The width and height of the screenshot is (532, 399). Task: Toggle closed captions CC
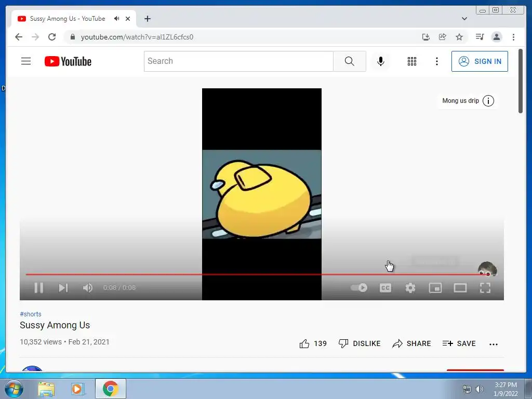(x=385, y=288)
